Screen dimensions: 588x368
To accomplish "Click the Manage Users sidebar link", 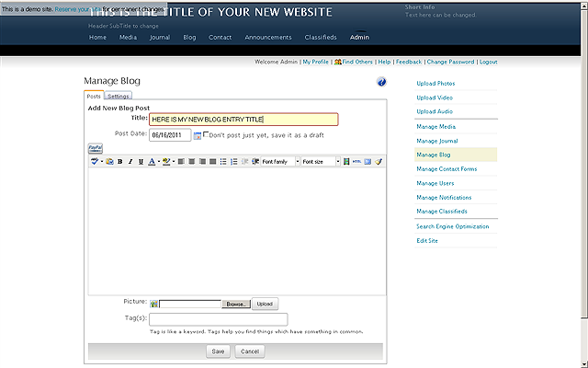I will [435, 183].
